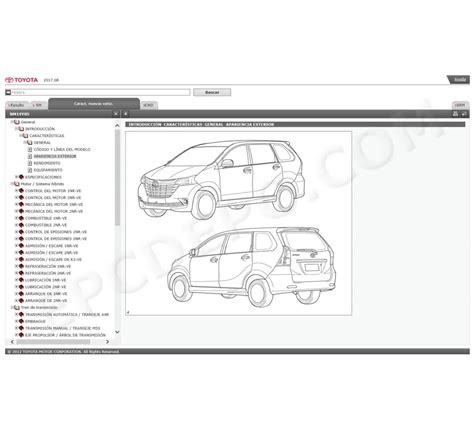
Task: Select TRANSMISIÓN AUTOMÁTICA / TRANSEJE
Action: coord(67,314)
